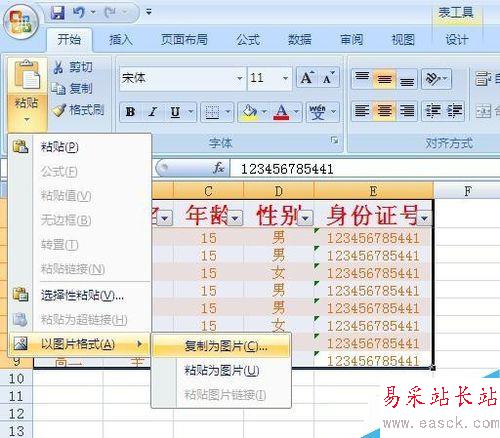Click the 文 phonetic guide button
This screenshot has height=438, width=500.
coord(317,112)
